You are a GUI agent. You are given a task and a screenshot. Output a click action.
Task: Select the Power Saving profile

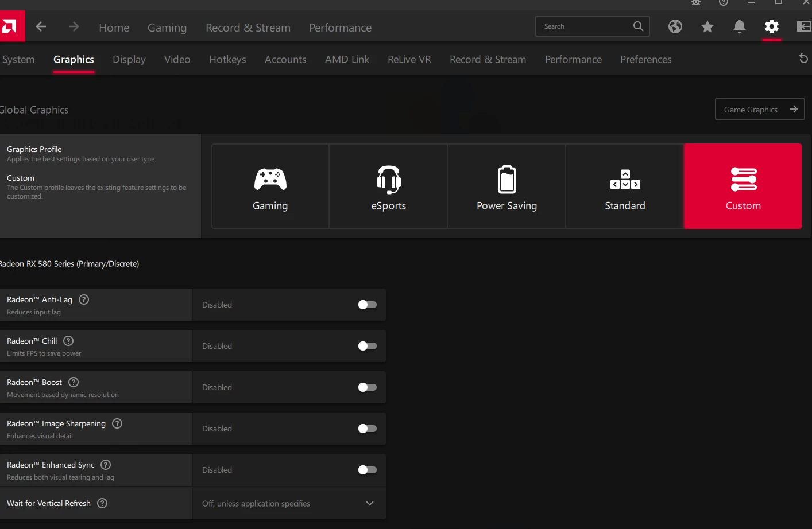pyautogui.click(x=507, y=186)
